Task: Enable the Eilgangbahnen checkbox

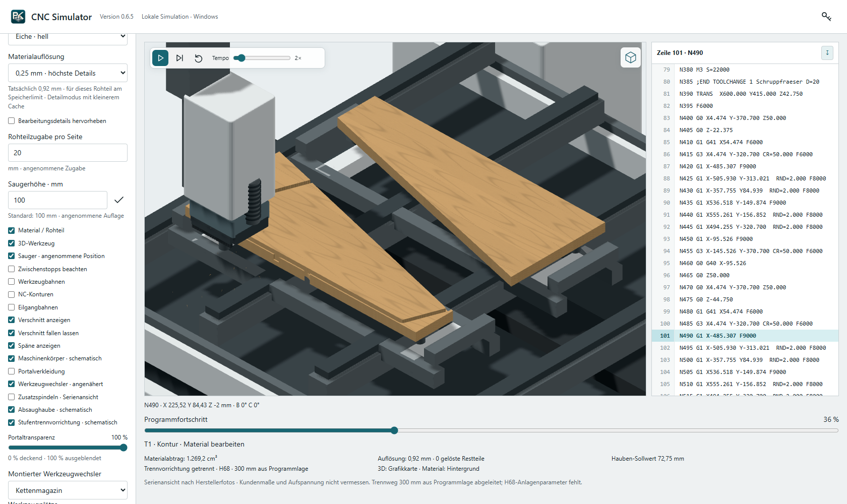Action: tap(11, 307)
